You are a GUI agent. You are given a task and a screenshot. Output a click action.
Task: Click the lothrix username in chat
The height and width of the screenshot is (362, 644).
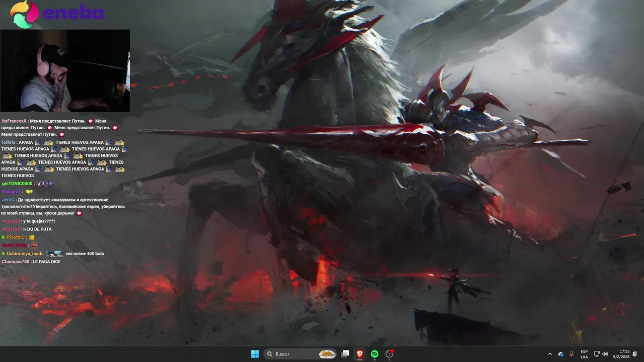[x=9, y=142]
